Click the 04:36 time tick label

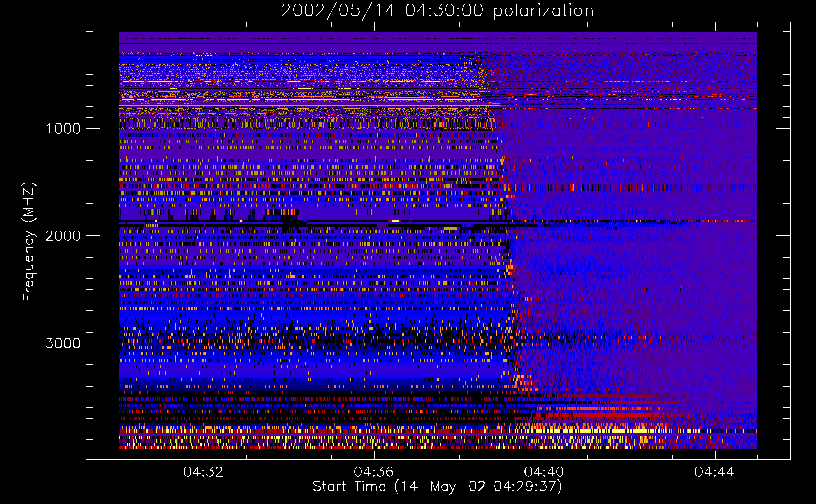[x=374, y=472]
